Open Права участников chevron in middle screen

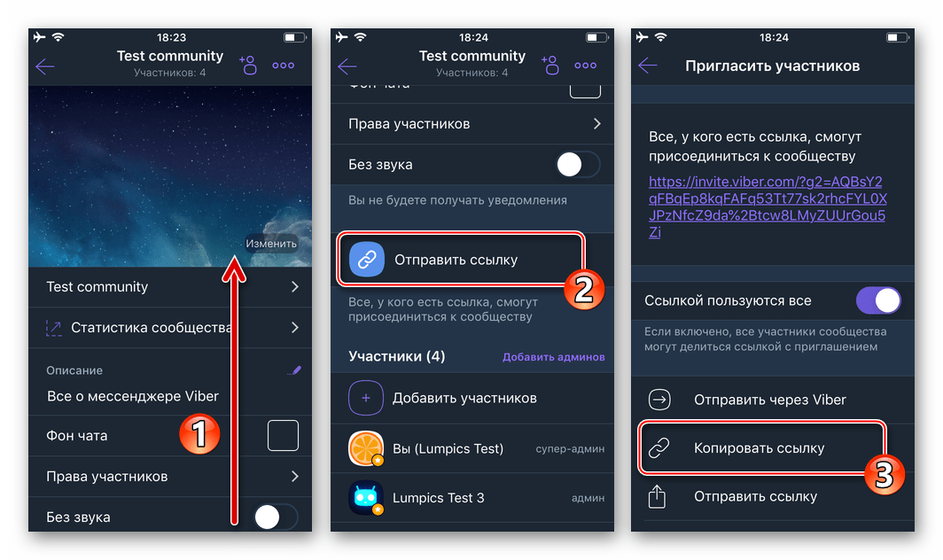point(596,123)
